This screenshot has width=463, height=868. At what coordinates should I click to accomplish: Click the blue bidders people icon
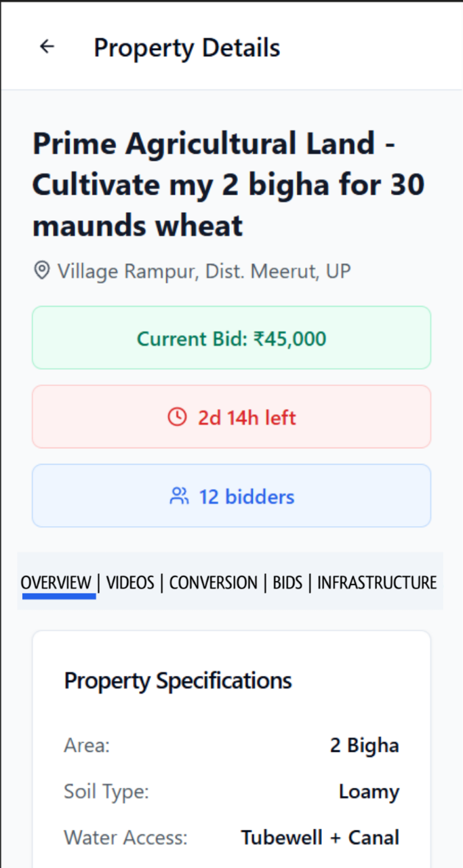pos(179,496)
